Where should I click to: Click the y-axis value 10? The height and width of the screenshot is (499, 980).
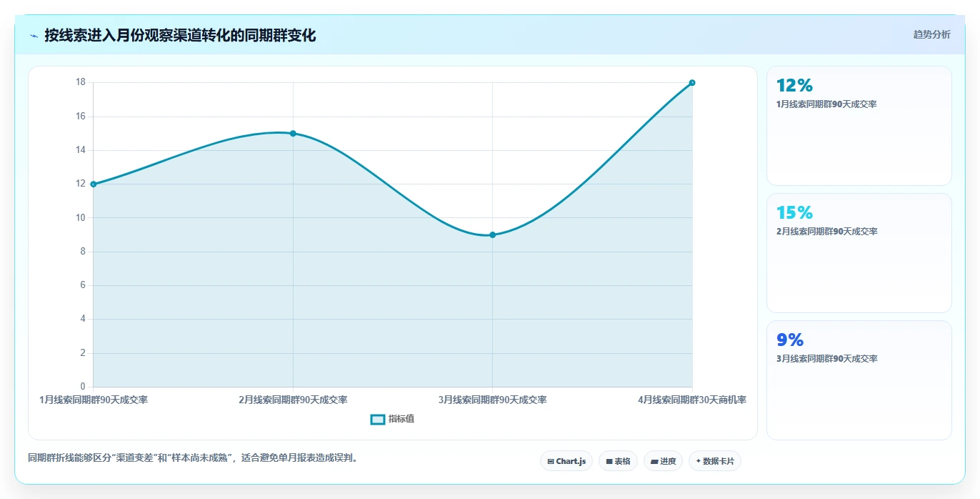[81, 217]
